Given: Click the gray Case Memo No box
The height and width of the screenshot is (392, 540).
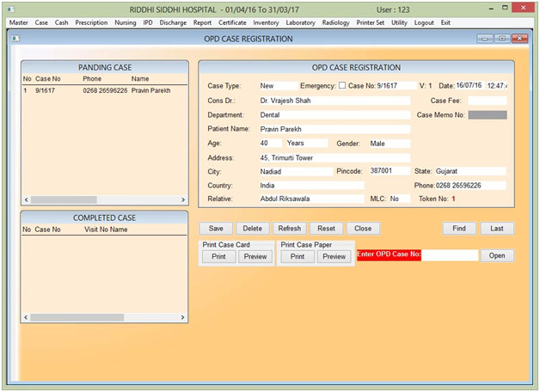Looking at the screenshot, I should [487, 114].
